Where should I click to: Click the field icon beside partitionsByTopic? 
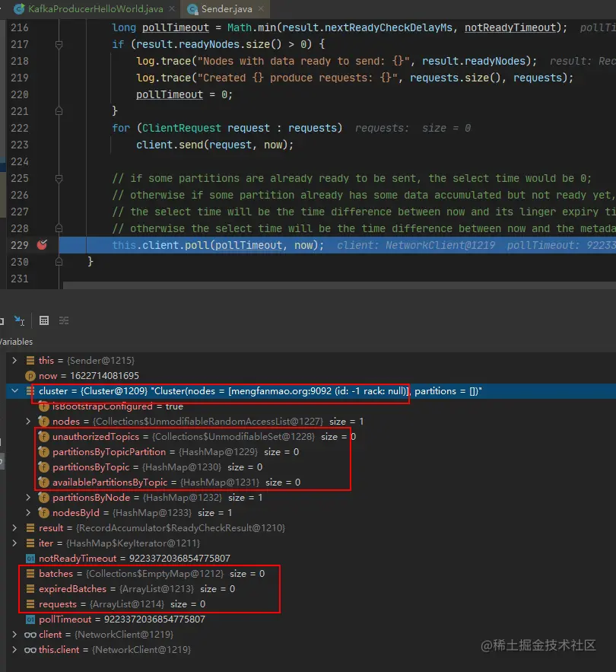tap(43, 467)
